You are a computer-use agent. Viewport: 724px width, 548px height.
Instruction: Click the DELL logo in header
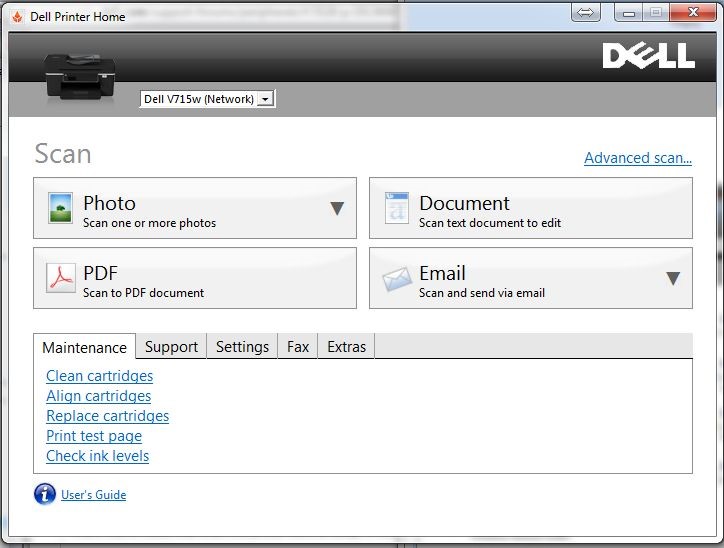click(x=648, y=56)
